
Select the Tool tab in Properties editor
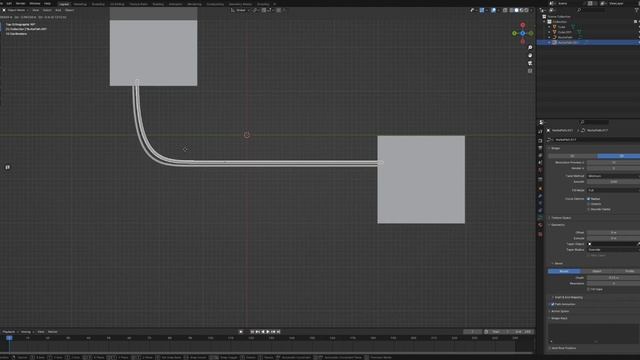tap(540, 131)
